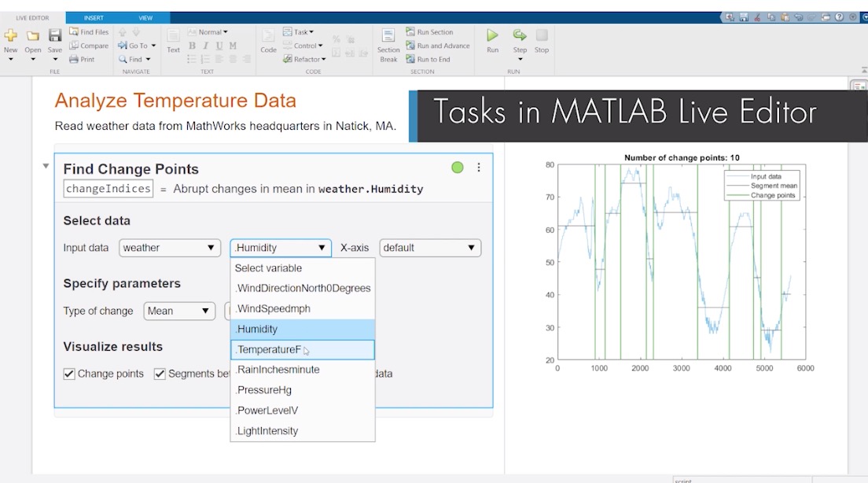Click the change points plot figure
The image size is (868, 483).
[682, 261]
